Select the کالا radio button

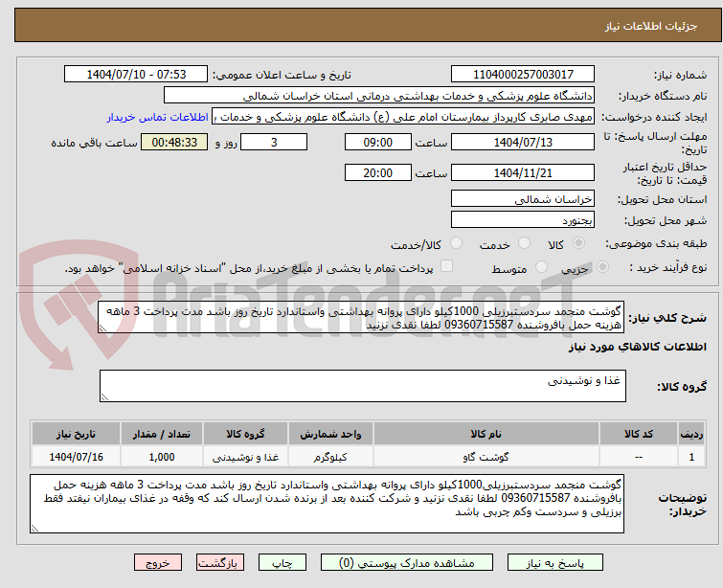click(x=578, y=243)
